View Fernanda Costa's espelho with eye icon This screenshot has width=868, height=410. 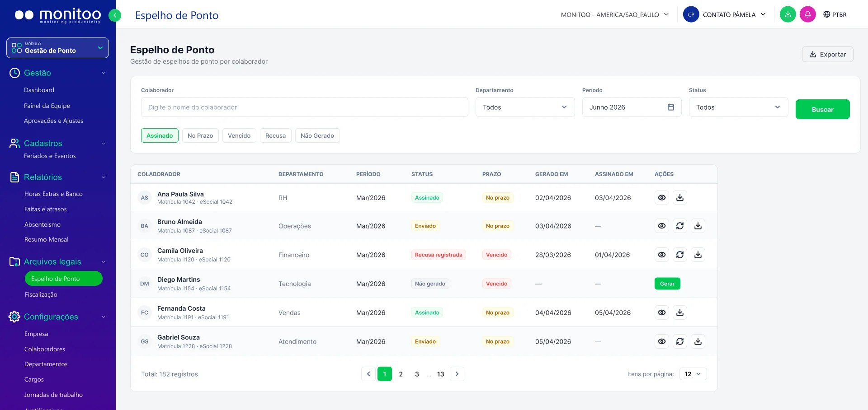point(662,312)
